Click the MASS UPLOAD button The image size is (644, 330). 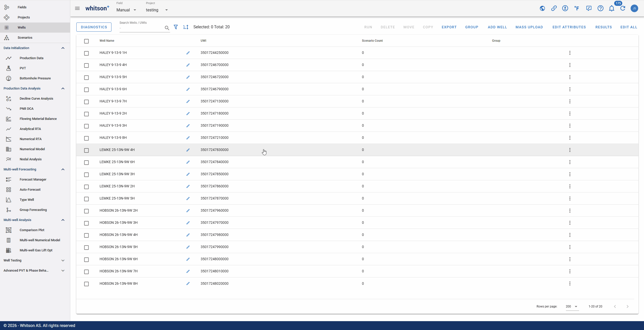point(529,27)
